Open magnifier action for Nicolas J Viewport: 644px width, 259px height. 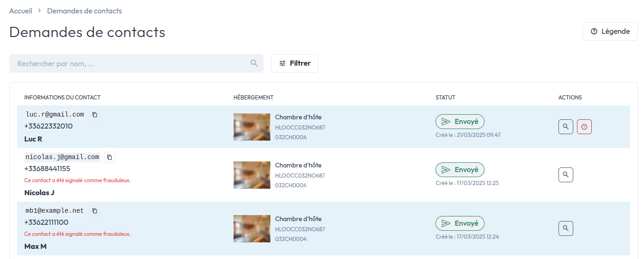click(x=566, y=175)
